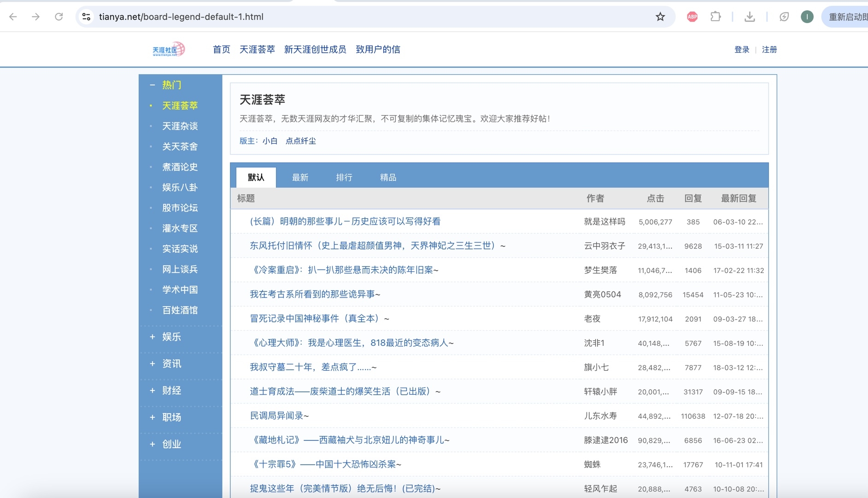868x498 pixels.
Task: Click the Tianya community logo
Action: [x=169, y=49]
